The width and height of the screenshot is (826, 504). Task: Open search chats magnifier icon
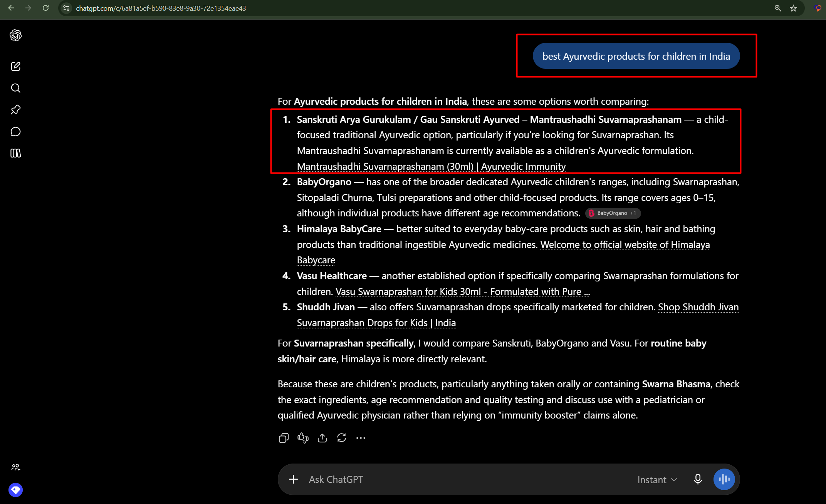click(x=15, y=88)
